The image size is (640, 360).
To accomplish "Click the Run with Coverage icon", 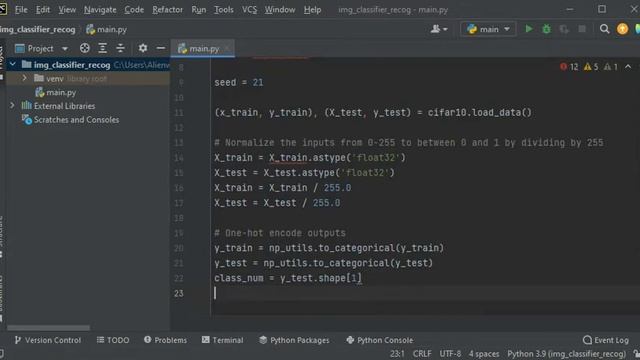I will tap(564, 29).
